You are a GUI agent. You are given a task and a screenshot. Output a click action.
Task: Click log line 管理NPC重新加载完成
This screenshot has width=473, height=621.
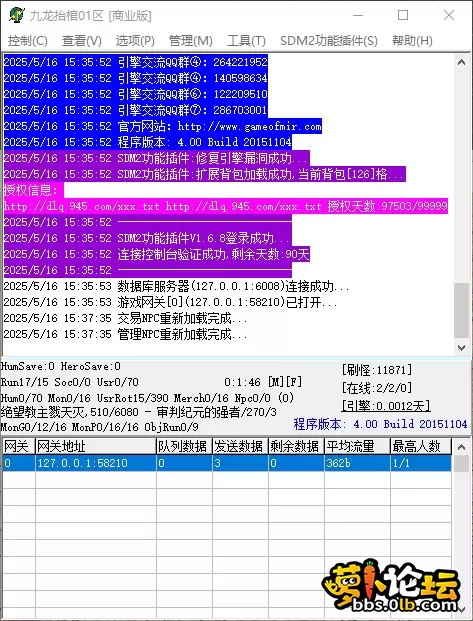125,334
